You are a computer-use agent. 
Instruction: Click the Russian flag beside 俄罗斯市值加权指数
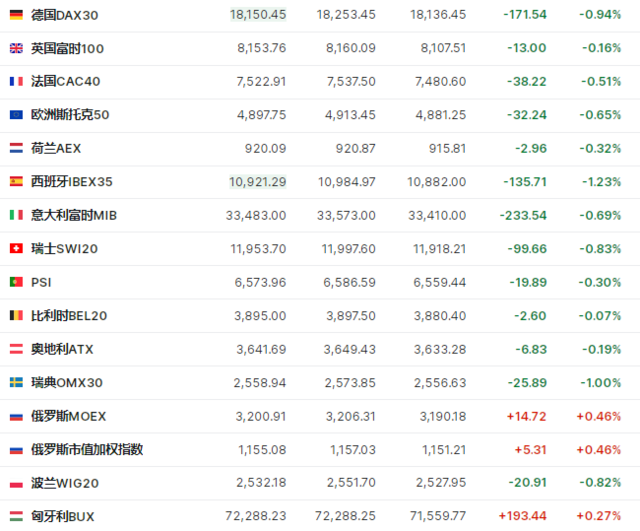[16, 450]
